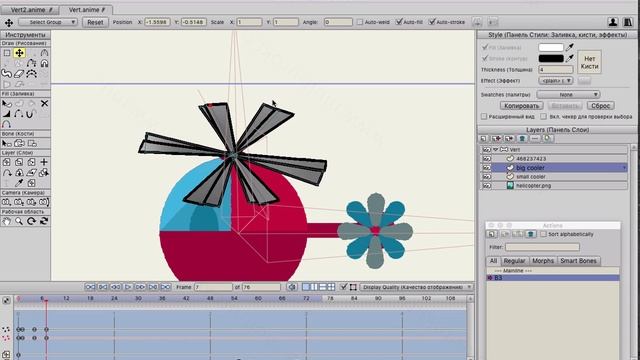Viewport: 640px width, 360px height.
Task: Open the white fill color swatch
Action: [551, 47]
